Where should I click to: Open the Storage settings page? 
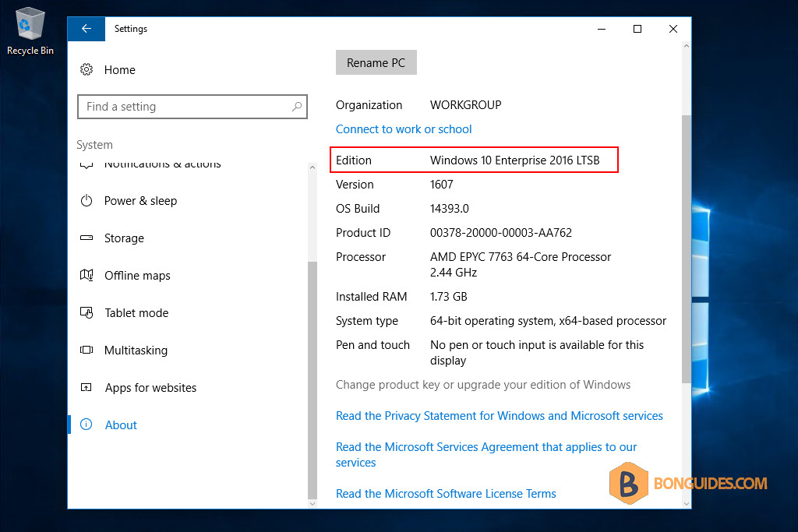point(124,238)
